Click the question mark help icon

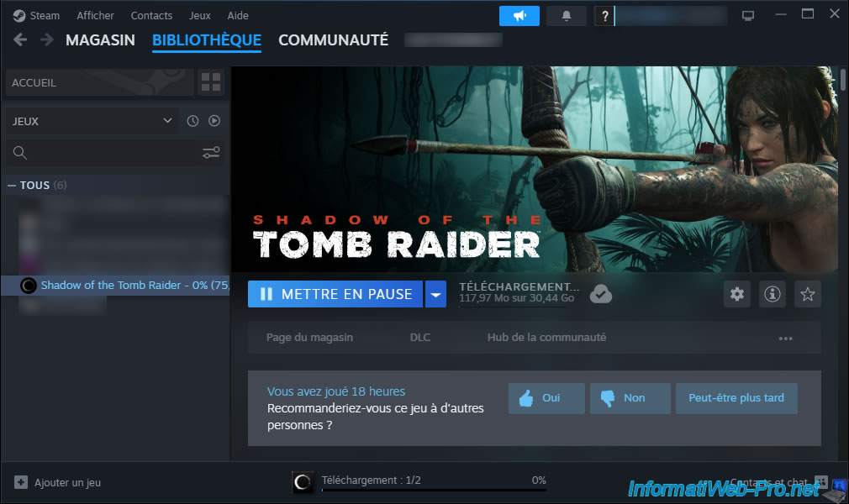604,16
